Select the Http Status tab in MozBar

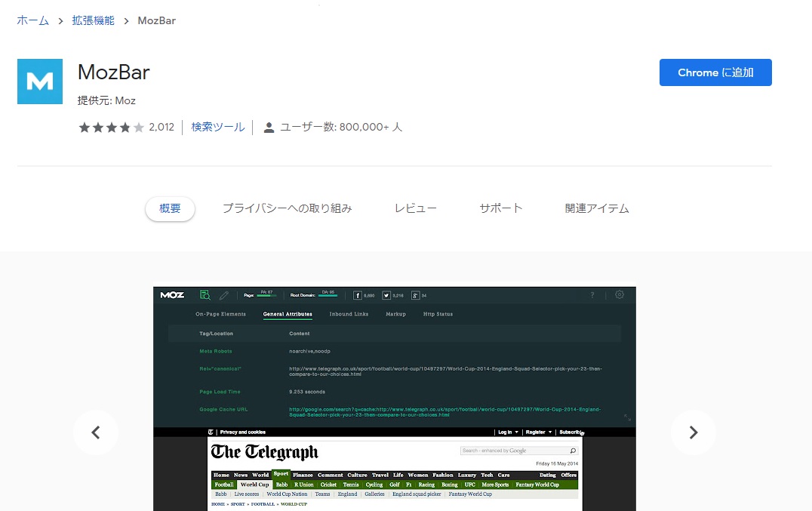tap(438, 314)
